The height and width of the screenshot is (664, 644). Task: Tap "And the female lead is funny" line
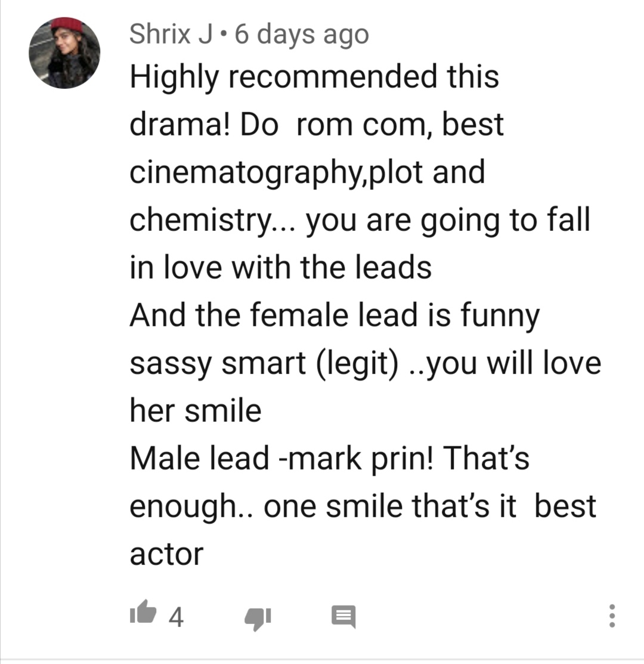(x=335, y=316)
